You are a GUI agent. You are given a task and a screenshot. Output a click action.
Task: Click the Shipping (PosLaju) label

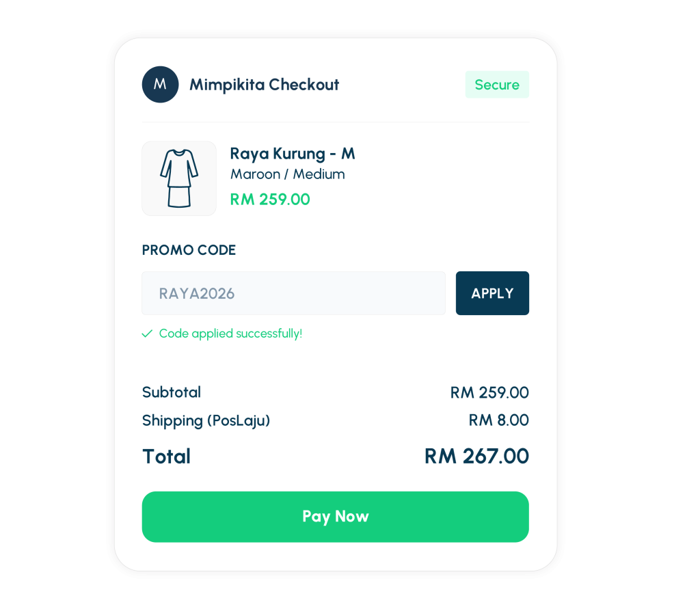coord(206,420)
